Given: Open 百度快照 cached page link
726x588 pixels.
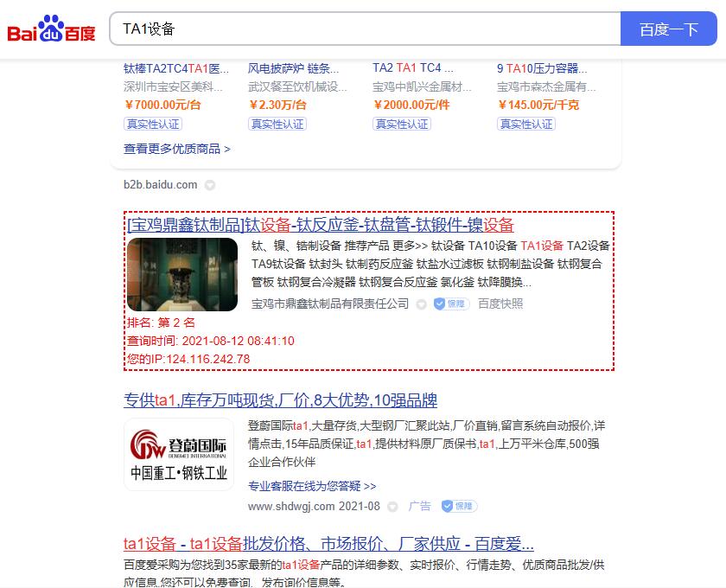Looking at the screenshot, I should point(500,304).
